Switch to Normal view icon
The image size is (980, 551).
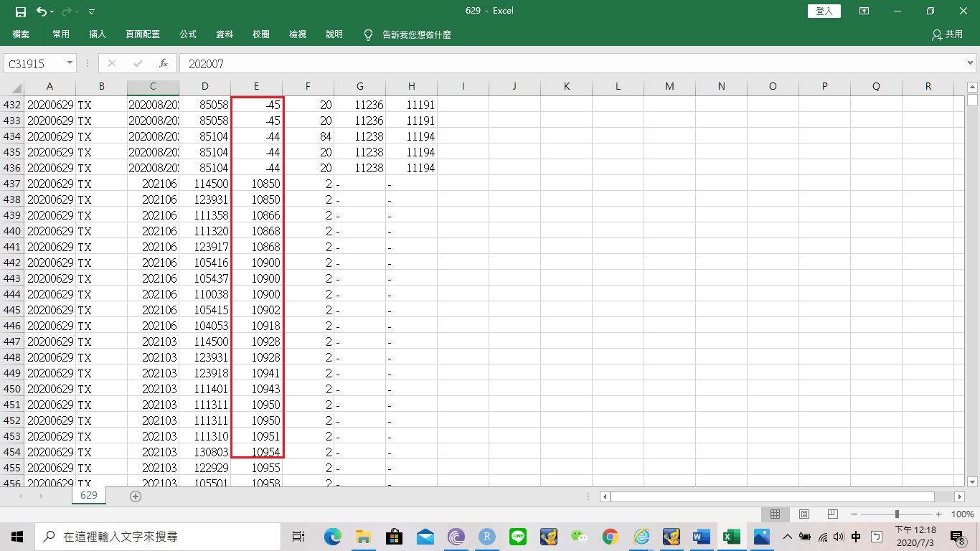click(x=776, y=514)
